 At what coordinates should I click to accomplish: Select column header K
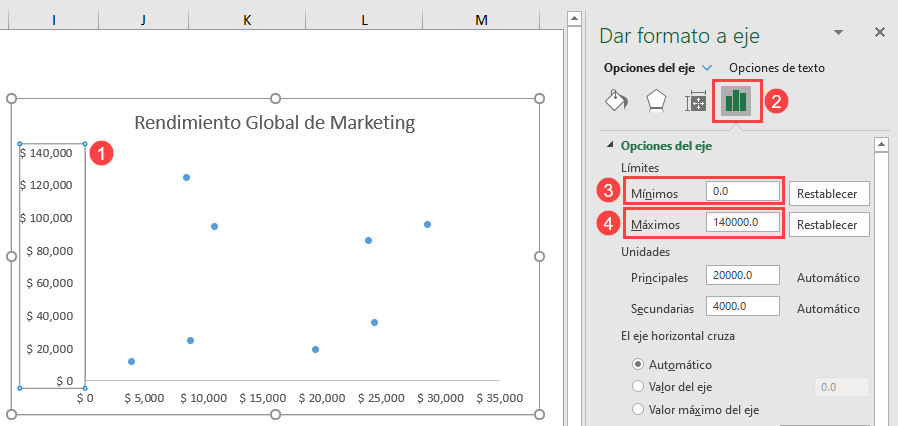click(x=247, y=20)
